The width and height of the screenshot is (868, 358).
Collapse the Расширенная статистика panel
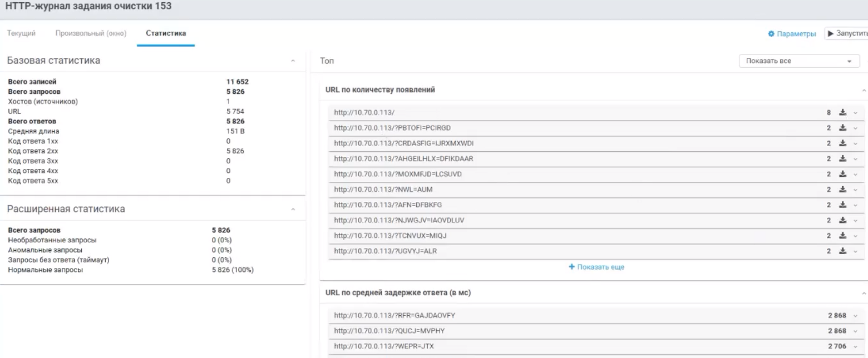293,210
